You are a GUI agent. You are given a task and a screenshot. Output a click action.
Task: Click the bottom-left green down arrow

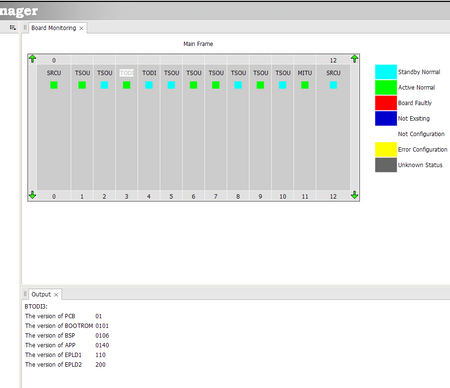32,195
